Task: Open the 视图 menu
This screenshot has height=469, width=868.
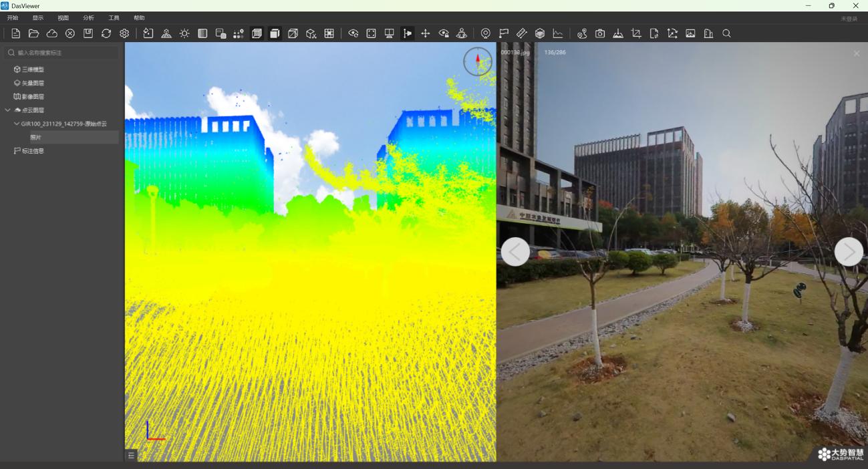Action: (63, 18)
